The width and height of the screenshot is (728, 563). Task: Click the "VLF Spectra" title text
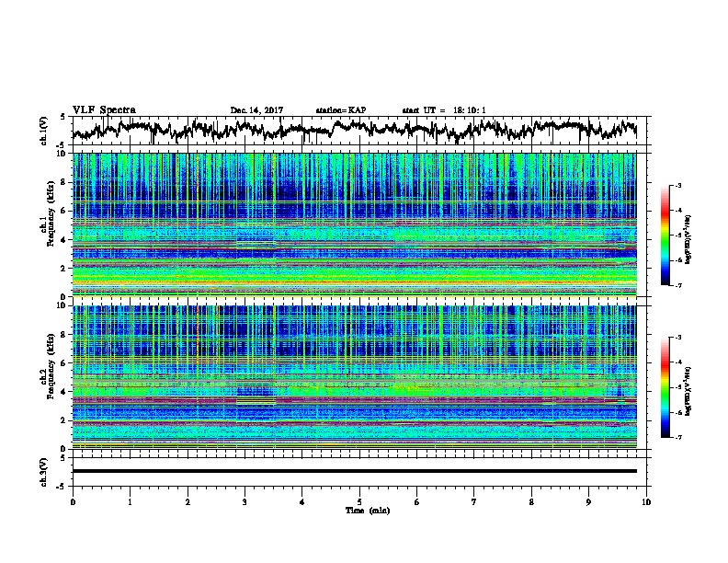pyautogui.click(x=104, y=110)
